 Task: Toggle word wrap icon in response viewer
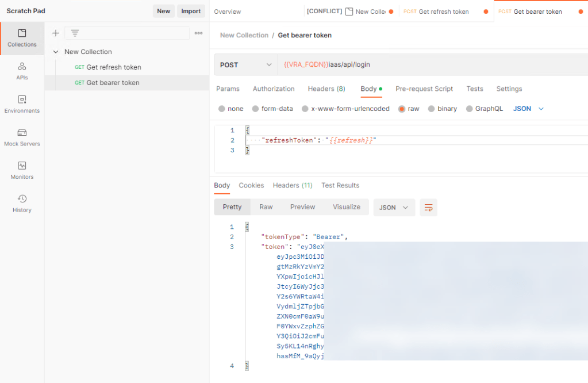point(428,208)
